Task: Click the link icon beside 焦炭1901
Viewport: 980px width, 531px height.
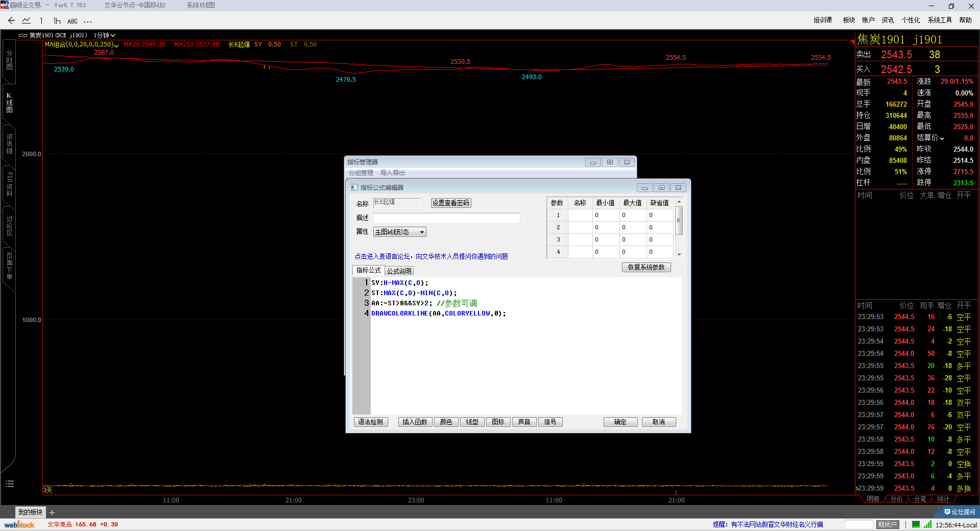Action: (x=23, y=35)
